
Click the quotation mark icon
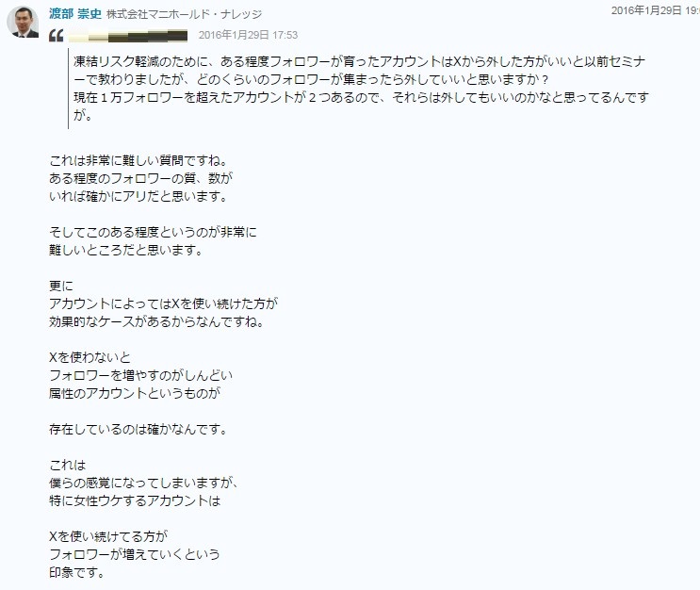57,35
